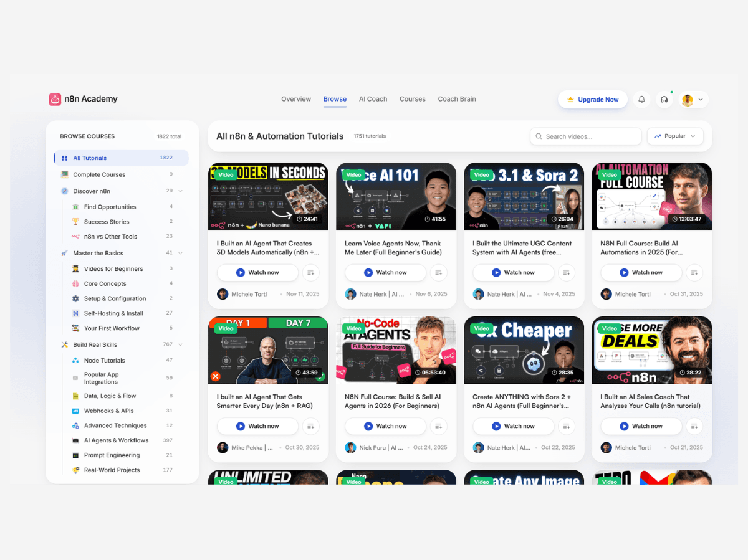Add Smarter Every Day video to playlist

coord(311,426)
